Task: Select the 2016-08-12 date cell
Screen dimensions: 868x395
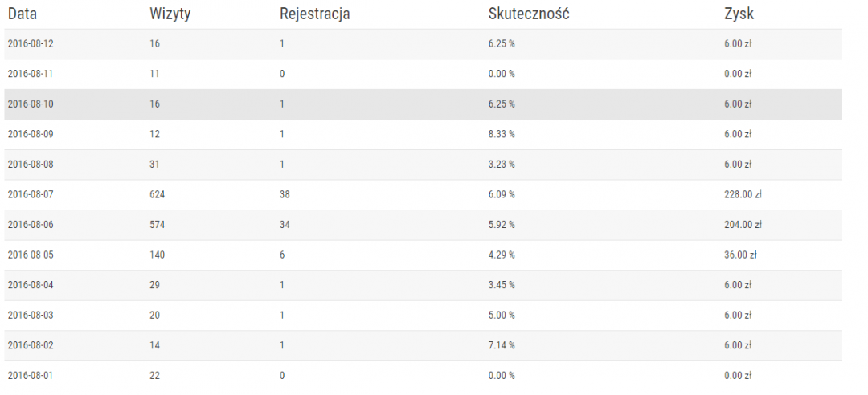Action: pyautogui.click(x=31, y=43)
